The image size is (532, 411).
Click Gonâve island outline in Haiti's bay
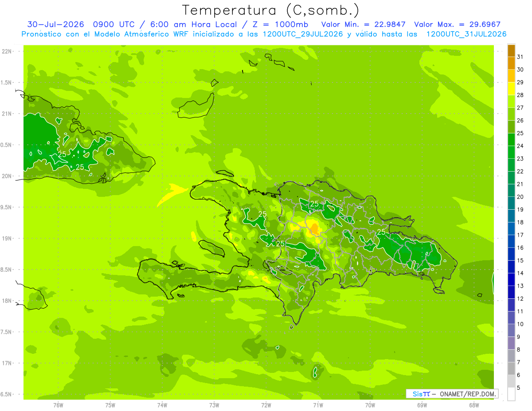tap(213, 248)
